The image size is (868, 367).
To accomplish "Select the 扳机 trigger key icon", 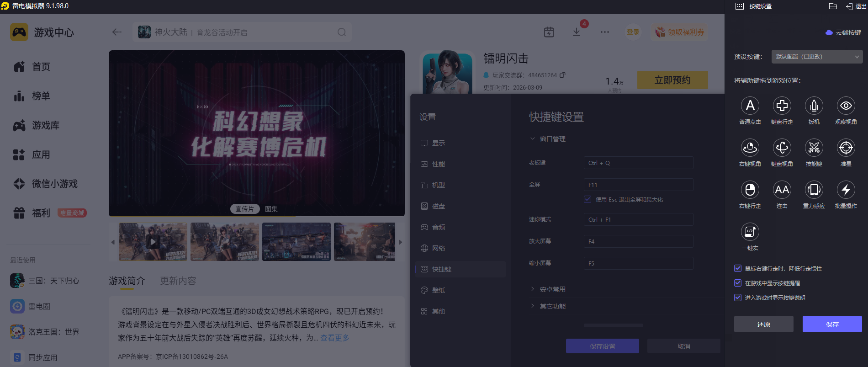I will (x=814, y=106).
